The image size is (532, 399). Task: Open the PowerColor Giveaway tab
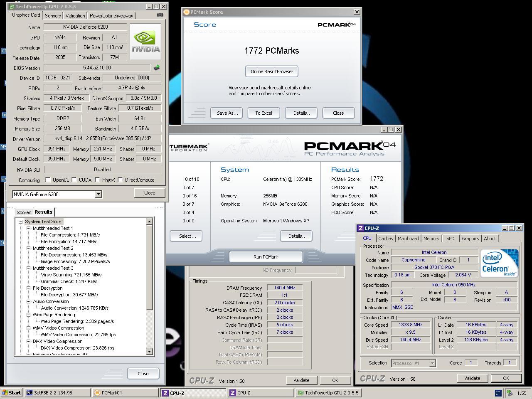coord(111,16)
